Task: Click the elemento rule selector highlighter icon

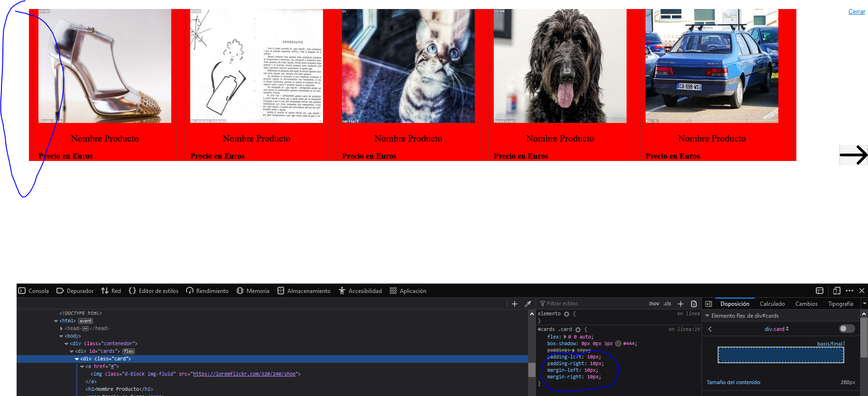Action: click(566, 314)
